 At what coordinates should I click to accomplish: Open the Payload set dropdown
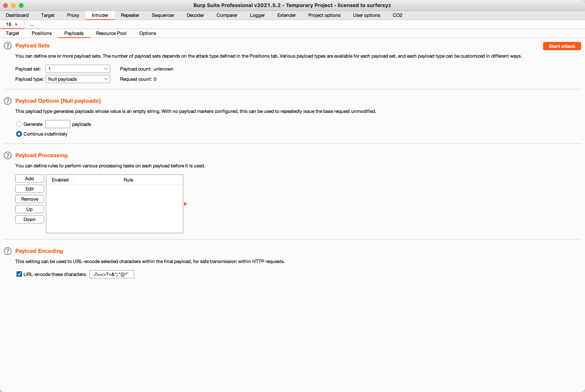coord(78,69)
